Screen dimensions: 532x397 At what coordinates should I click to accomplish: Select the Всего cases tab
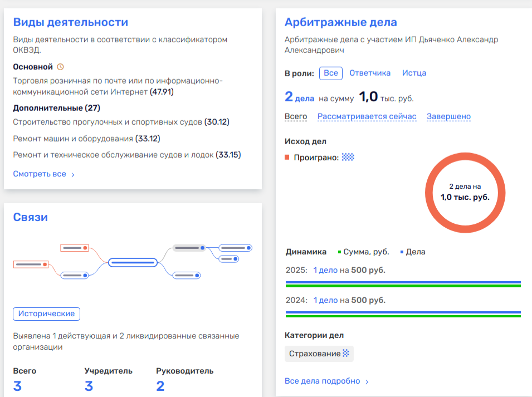coord(296,116)
